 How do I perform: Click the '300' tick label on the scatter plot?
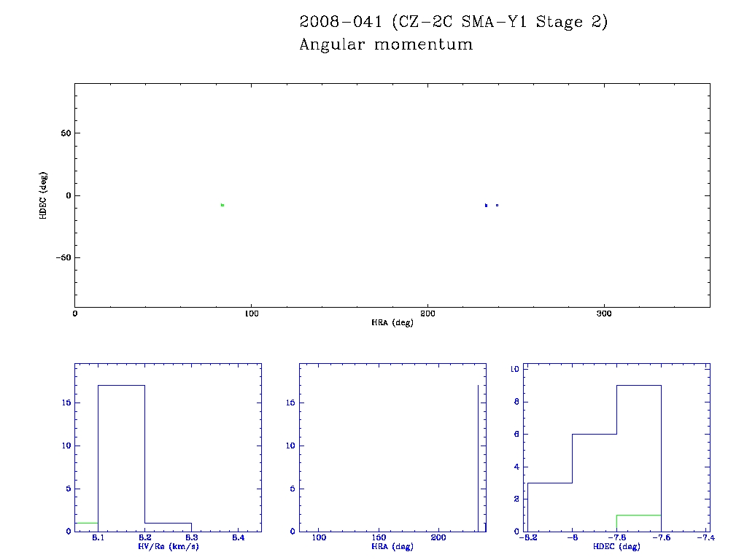coord(604,314)
